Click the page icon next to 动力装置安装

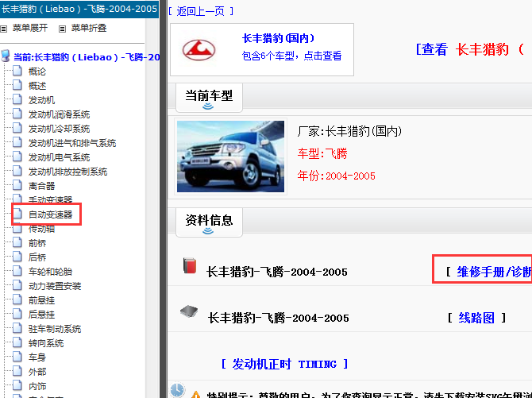click(17, 285)
